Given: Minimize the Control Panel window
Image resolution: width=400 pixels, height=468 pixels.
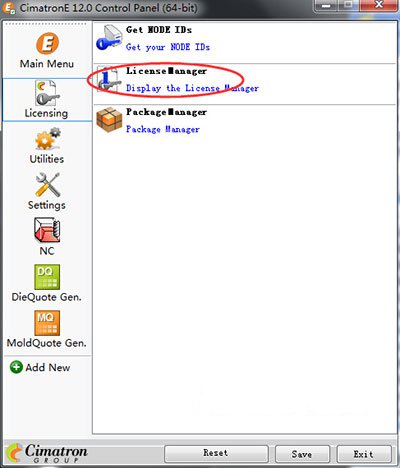Looking at the screenshot, I should click(326, 6).
